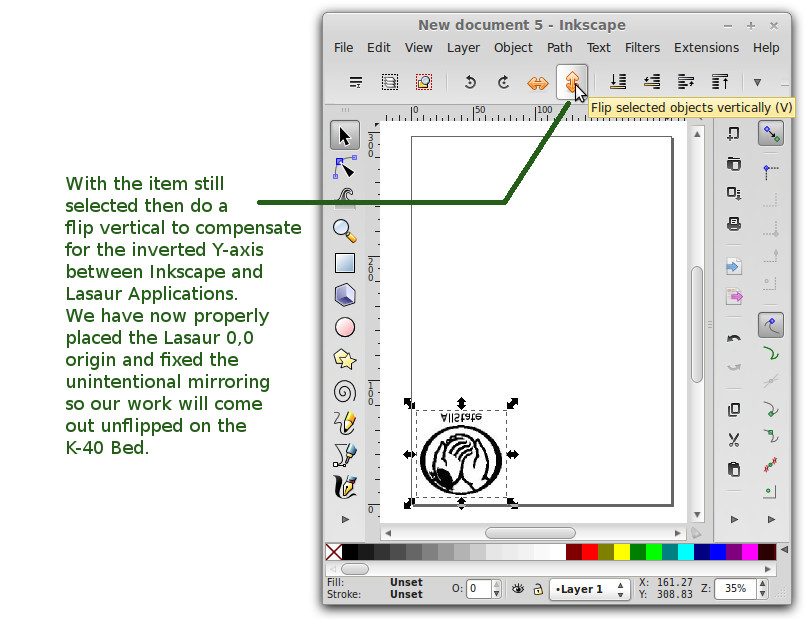805x619 pixels.
Task: Rotate selection 90° counter-clockwise
Action: click(470, 82)
